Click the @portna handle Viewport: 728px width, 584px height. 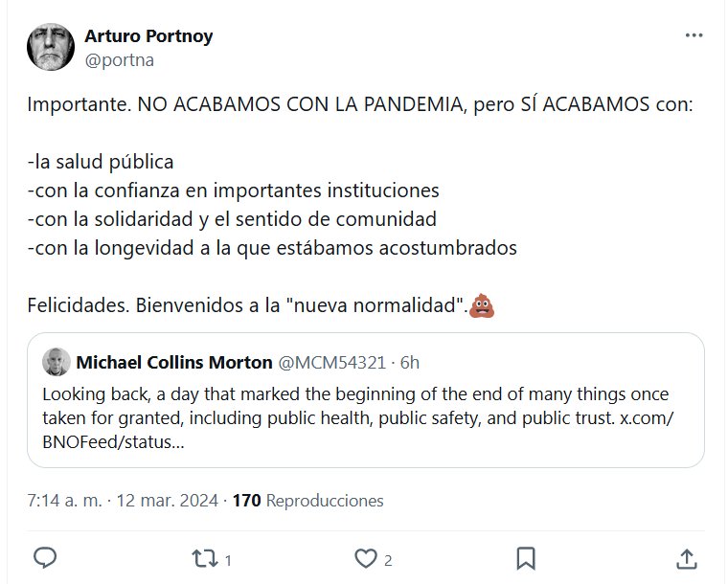coord(119,59)
